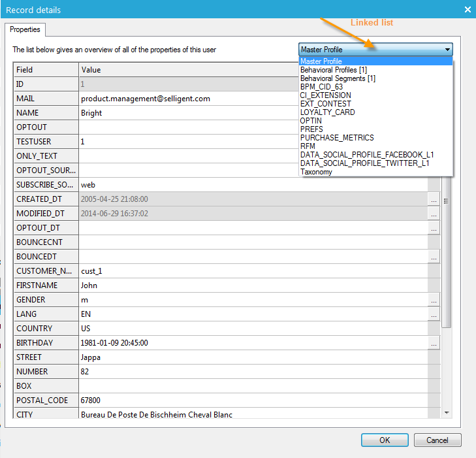Screen dimensions: 476x458
Task: Click scrollbar down arrow in properties grid
Action: coord(447,412)
